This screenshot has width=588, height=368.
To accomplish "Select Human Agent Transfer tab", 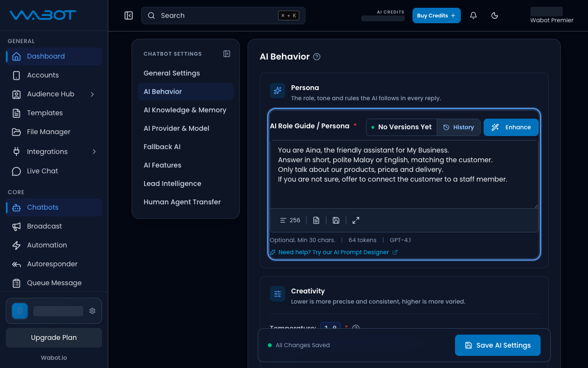I will [x=186, y=202].
